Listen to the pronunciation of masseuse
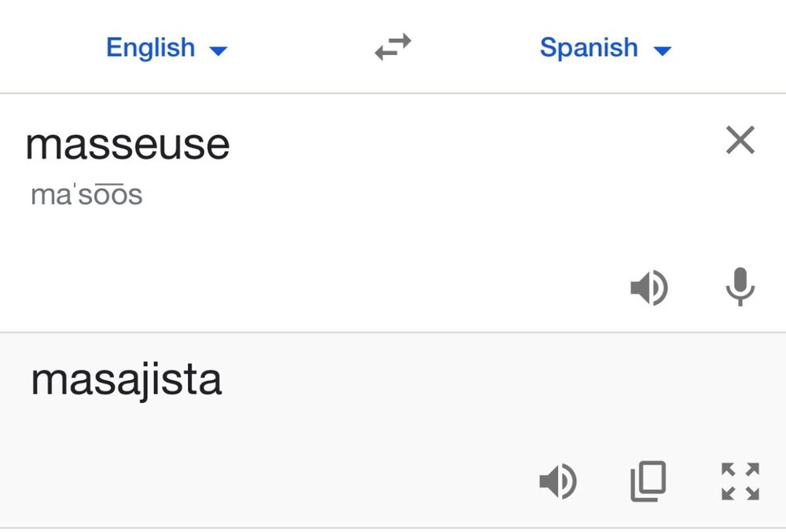This screenshot has width=786, height=532. (649, 288)
